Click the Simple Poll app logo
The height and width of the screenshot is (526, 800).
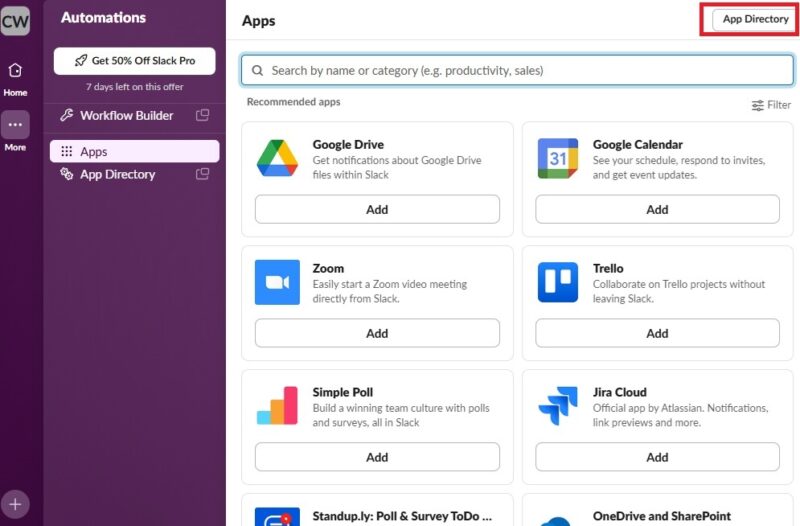[x=277, y=406]
